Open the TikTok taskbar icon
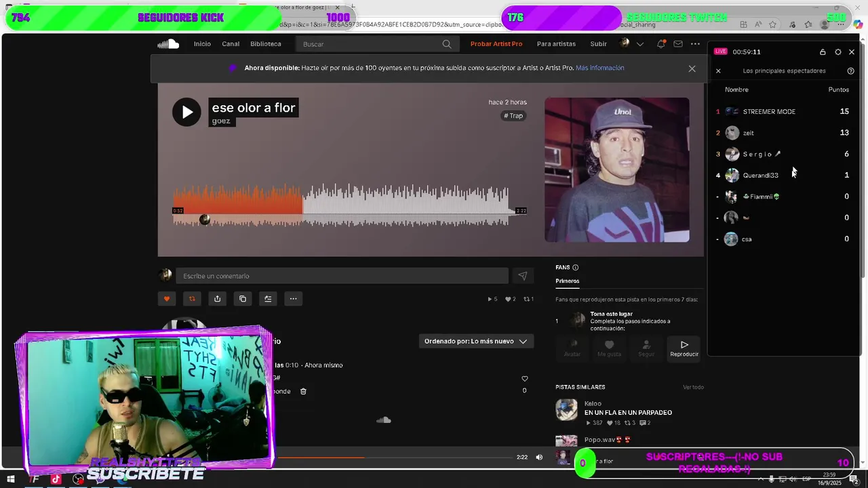This screenshot has width=868, height=488. pos(56,479)
